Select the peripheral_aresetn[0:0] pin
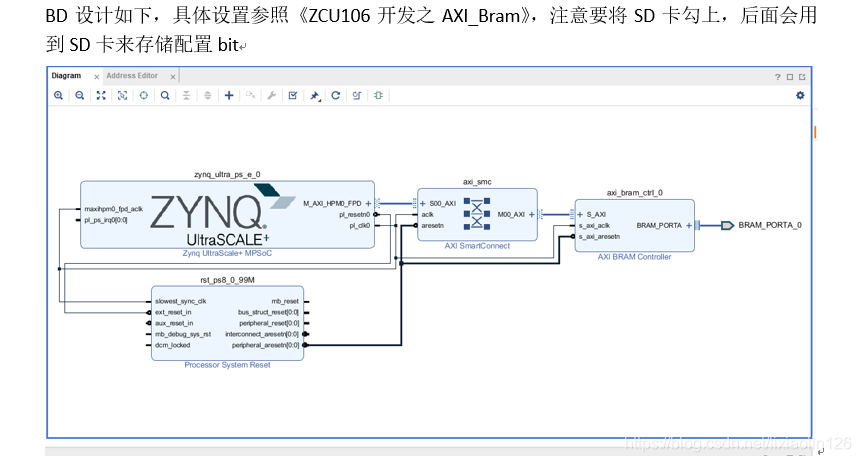This screenshot has height=462, width=861. tap(265, 345)
